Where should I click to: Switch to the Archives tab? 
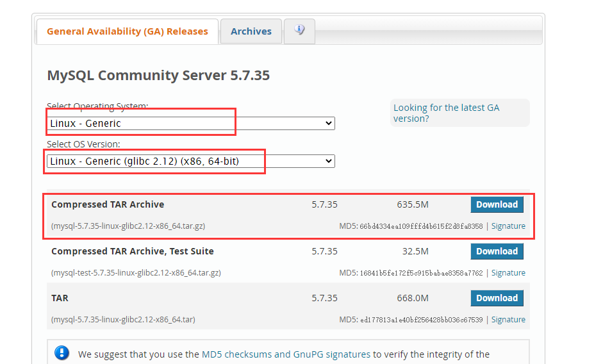click(x=251, y=31)
